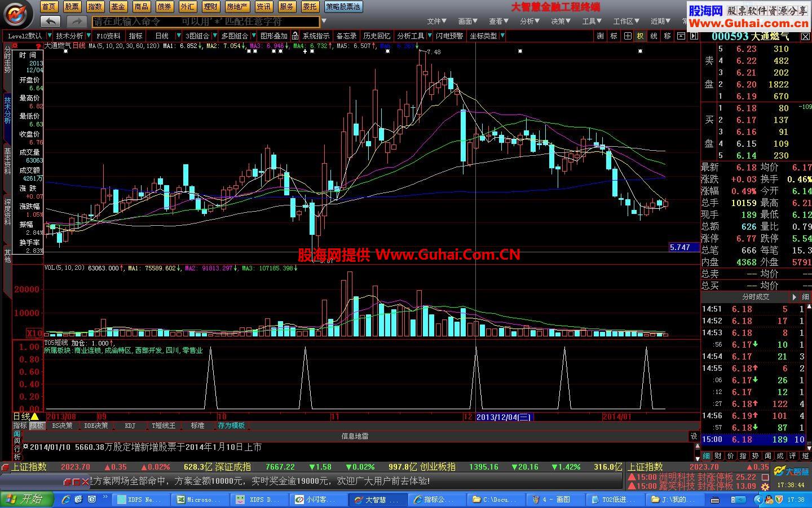The width and height of the screenshot is (812, 508).
Task: Open the 坐标类型 dropdown arrow
Action: (502, 36)
